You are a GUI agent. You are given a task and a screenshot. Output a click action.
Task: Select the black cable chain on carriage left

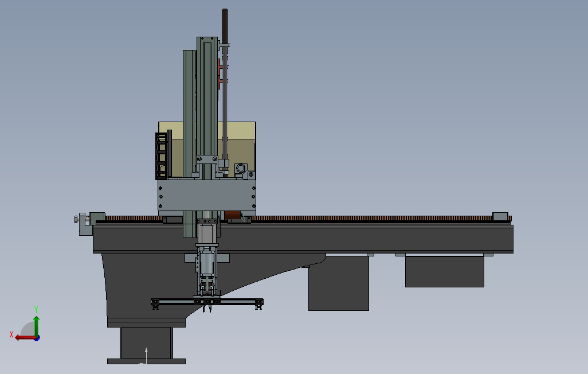(x=161, y=156)
